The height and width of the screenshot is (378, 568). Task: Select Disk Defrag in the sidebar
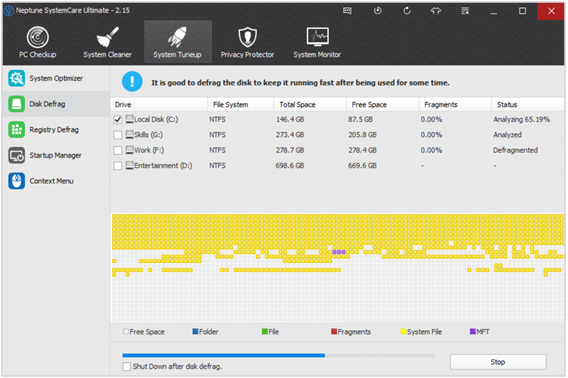(x=56, y=104)
